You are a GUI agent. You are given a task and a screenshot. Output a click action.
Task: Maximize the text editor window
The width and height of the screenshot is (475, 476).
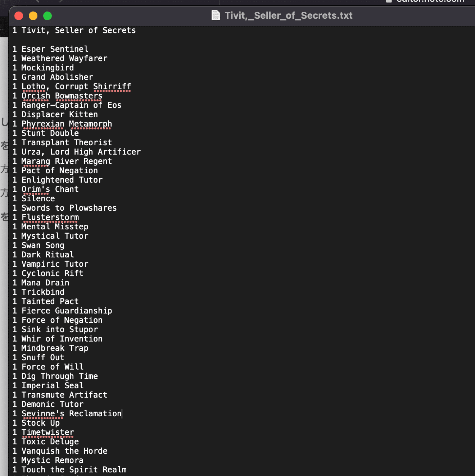[x=47, y=16]
